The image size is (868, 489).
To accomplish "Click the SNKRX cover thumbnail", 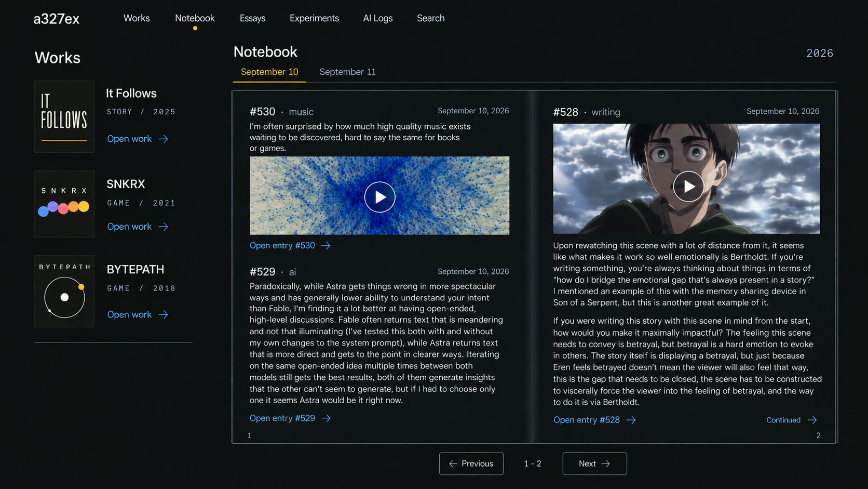I will (64, 204).
